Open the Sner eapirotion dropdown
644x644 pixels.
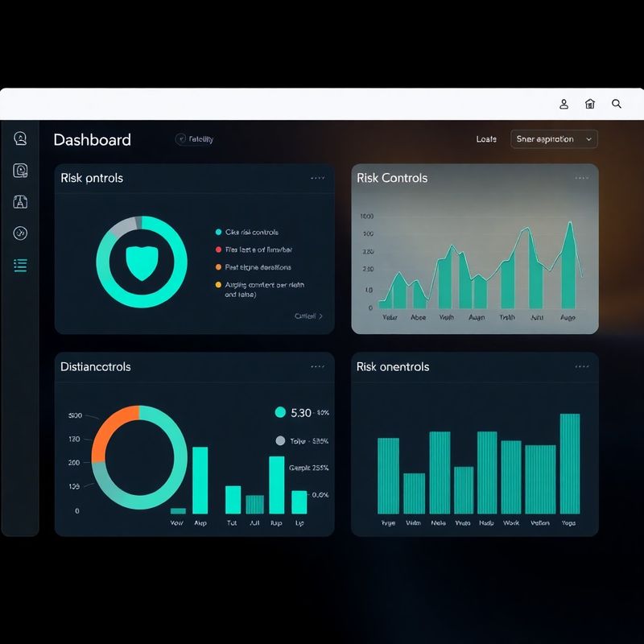point(554,139)
